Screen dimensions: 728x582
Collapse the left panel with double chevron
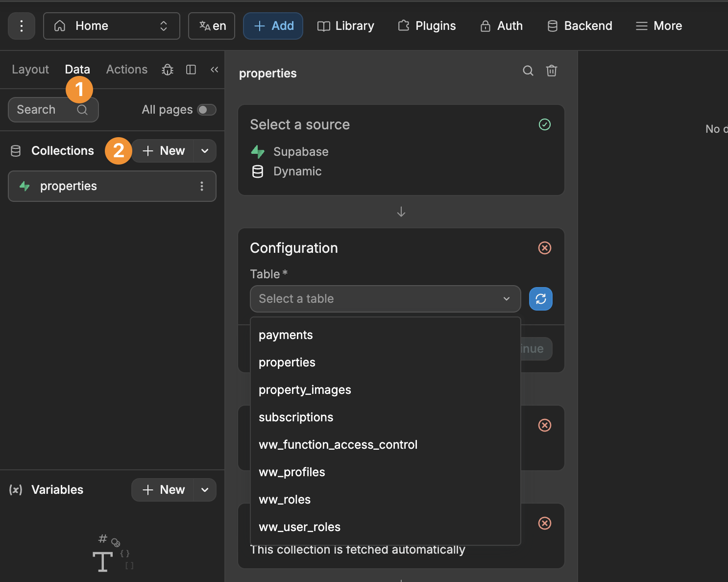(x=214, y=70)
